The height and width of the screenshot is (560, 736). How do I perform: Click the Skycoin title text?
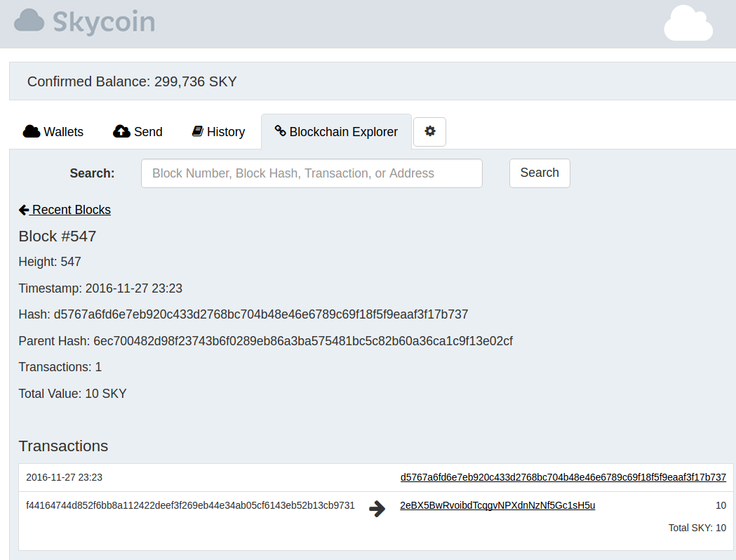click(104, 22)
